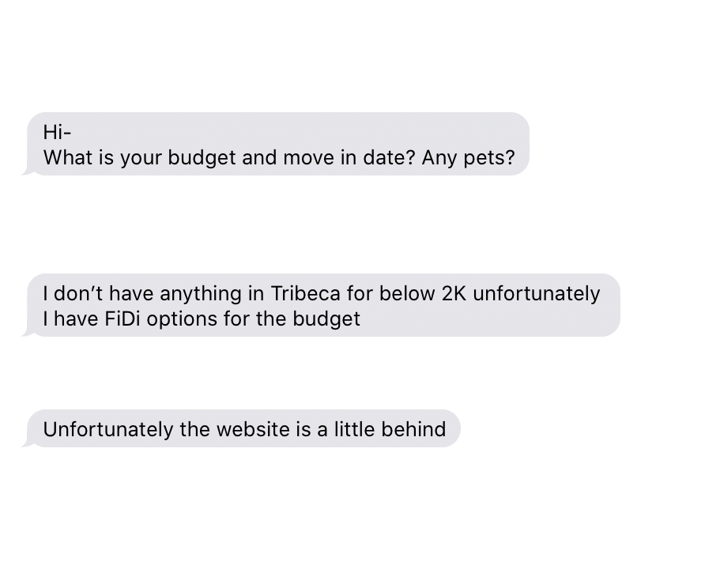Click the word unfortunately ending the Tribeca line
Image resolution: width=705 pixels, height=588 pixels.
[x=537, y=294]
